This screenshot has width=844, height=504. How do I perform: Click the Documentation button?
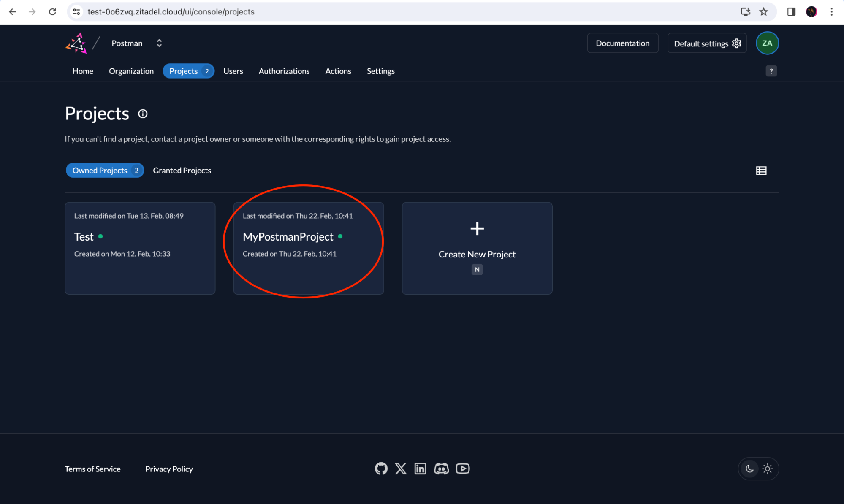622,43
